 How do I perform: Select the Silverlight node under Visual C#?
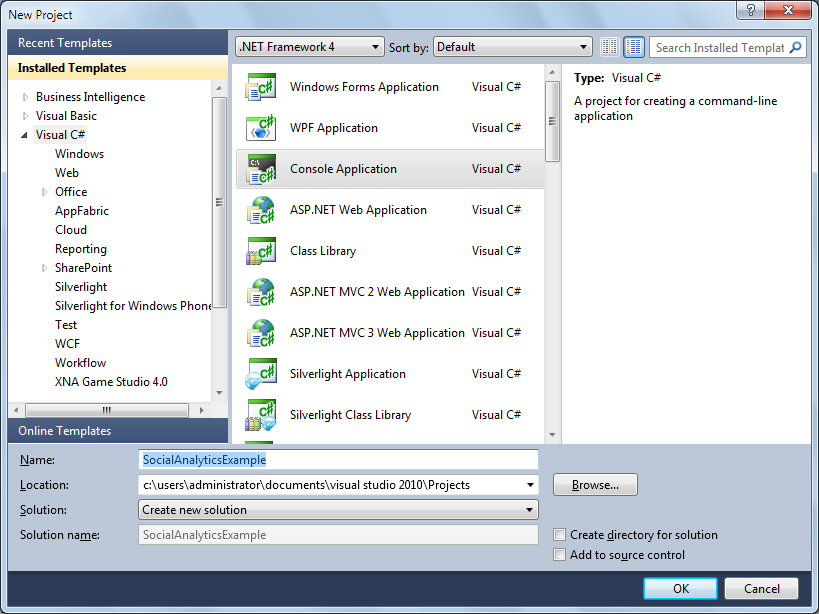click(x=81, y=287)
